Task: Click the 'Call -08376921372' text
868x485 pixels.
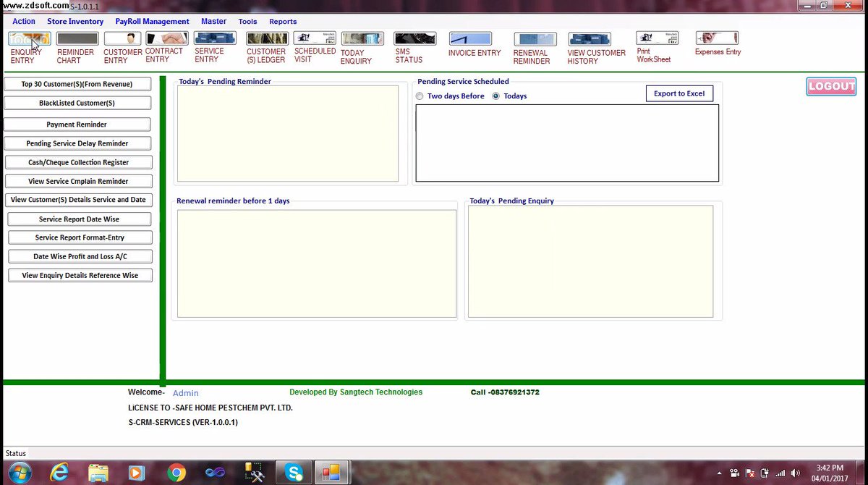Action: (505, 392)
